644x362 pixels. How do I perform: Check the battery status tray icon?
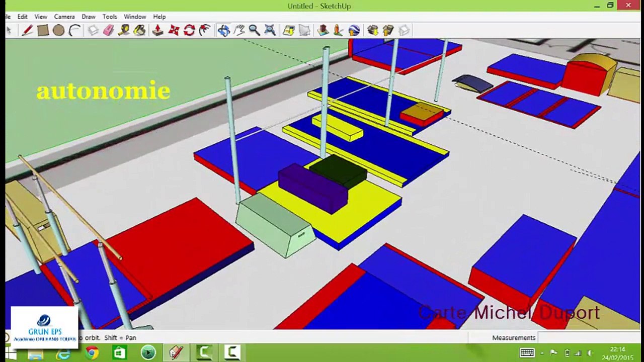click(567, 353)
